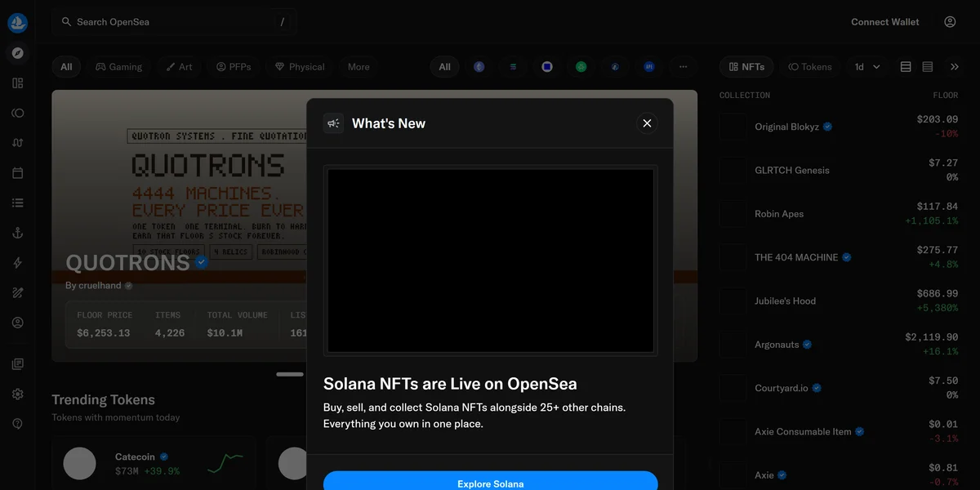Select the Tokens toggle

(x=810, y=67)
